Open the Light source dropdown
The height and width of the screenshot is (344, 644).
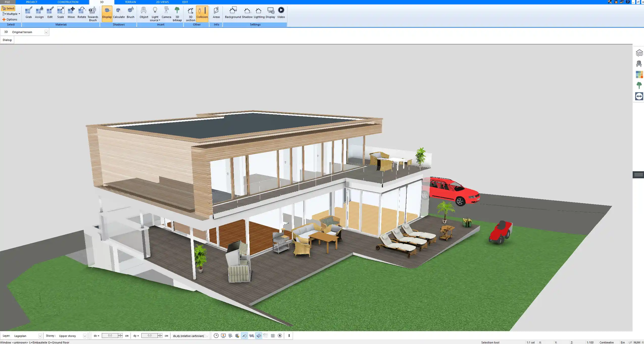[x=155, y=14]
